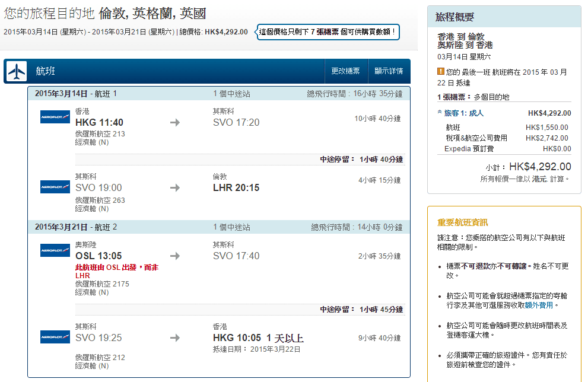Click arrow between HKG 11:40 and SVO 17:20
The width and height of the screenshot is (588, 382).
[174, 123]
